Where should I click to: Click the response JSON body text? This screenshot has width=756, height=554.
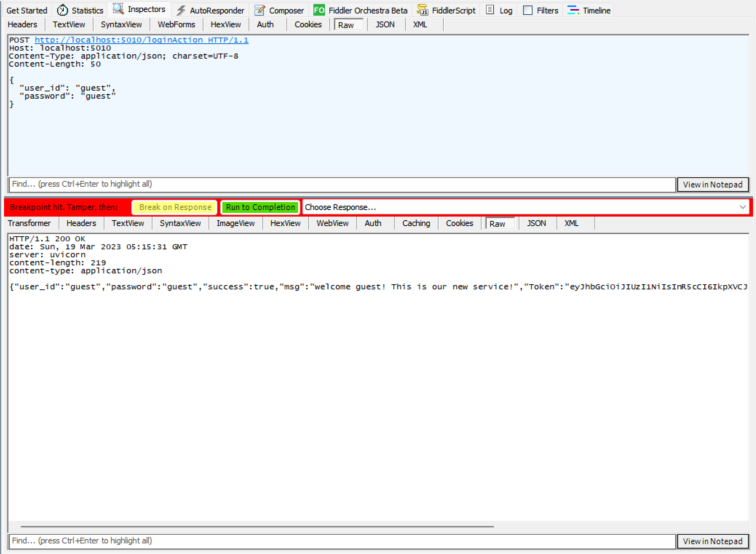pos(379,287)
